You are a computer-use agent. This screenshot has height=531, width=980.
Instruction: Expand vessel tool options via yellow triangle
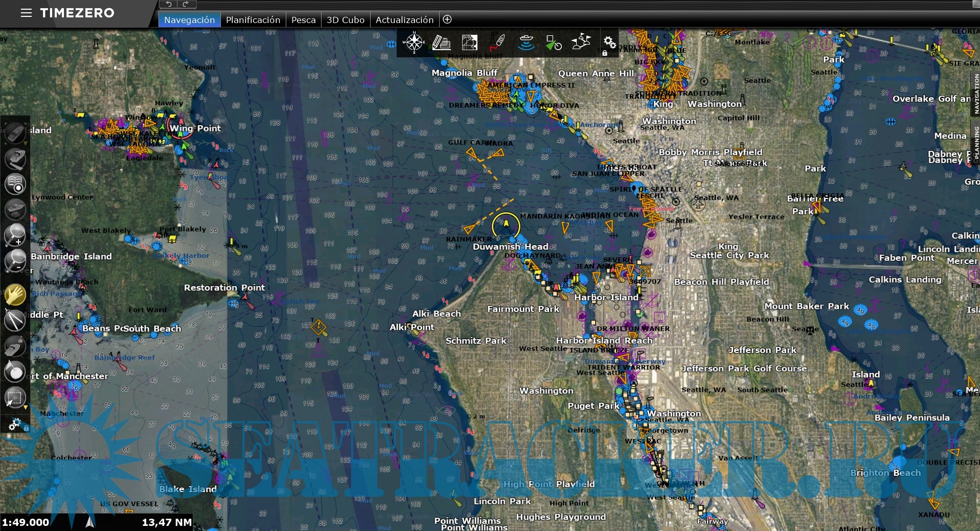coord(26,143)
